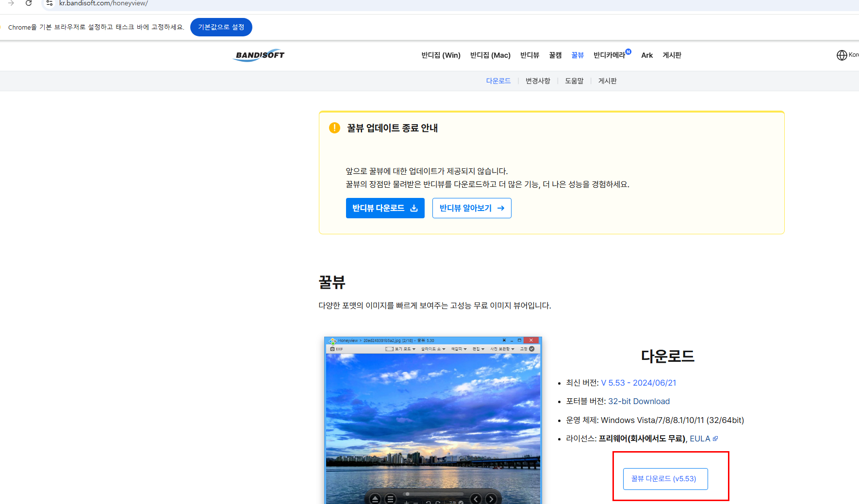
Task: Switch to the 도움말 sub-tab
Action: click(574, 81)
